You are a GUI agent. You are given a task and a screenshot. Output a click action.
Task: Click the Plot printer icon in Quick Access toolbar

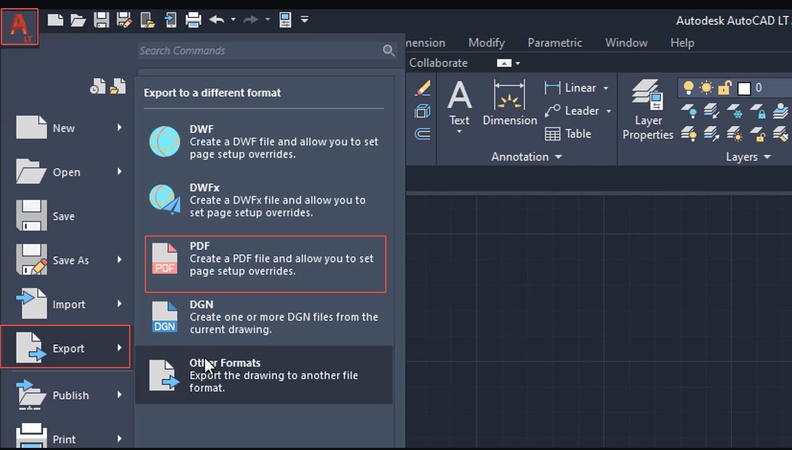point(193,20)
